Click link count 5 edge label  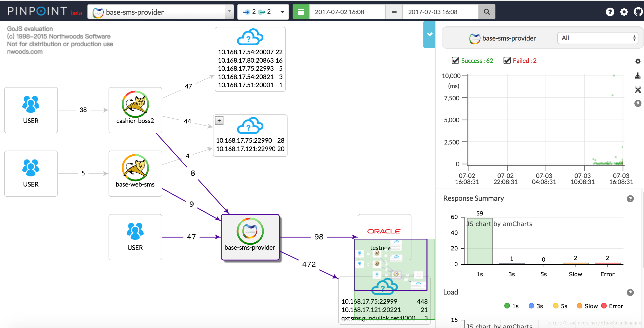[83, 173]
